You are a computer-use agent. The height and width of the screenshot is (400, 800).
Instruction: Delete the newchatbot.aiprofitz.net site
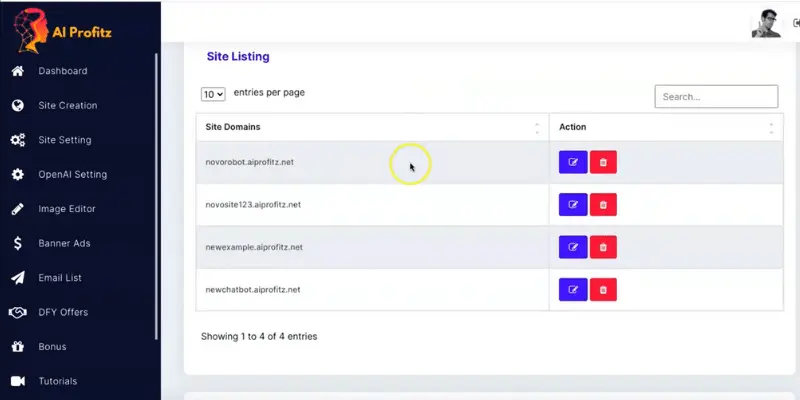coord(603,289)
